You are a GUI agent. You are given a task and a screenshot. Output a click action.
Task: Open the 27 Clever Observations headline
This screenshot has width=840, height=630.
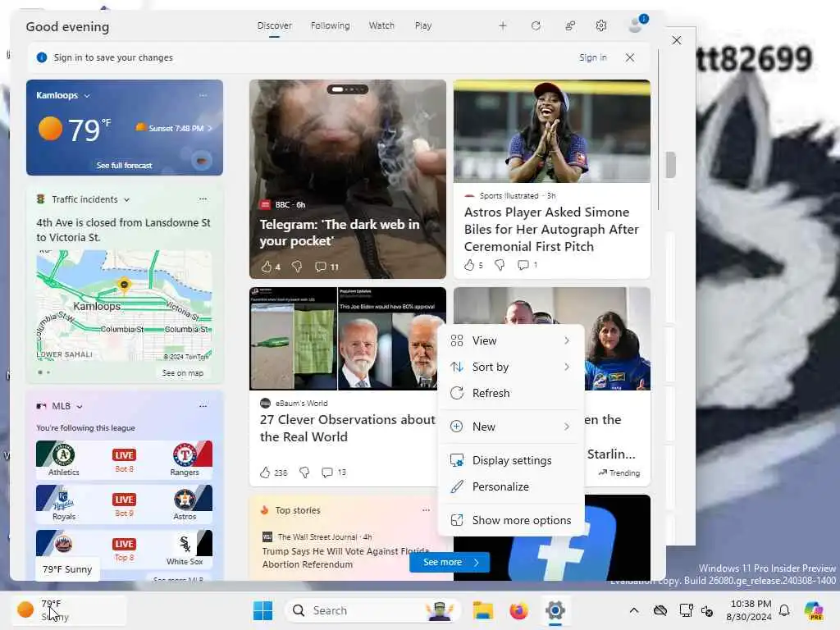[348, 428]
